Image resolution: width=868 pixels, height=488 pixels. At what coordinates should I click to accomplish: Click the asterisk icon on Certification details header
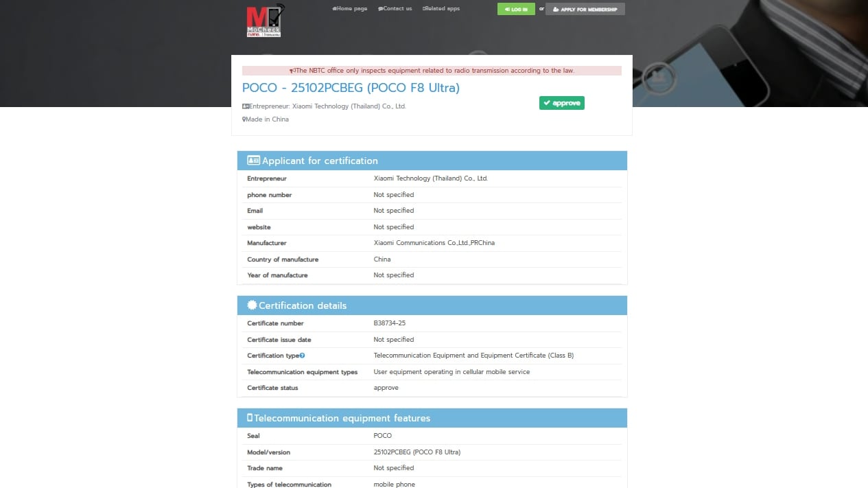[x=251, y=305]
